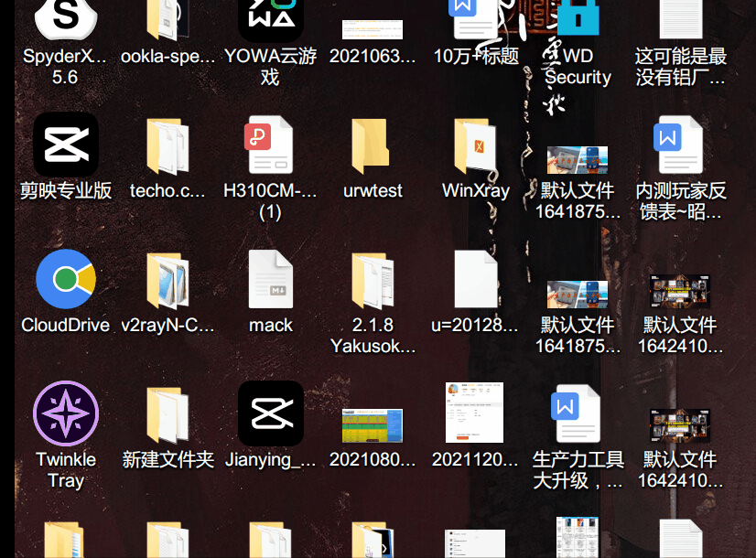
Task: Select 默认文件1642410 image in the mack row
Action: (x=680, y=291)
